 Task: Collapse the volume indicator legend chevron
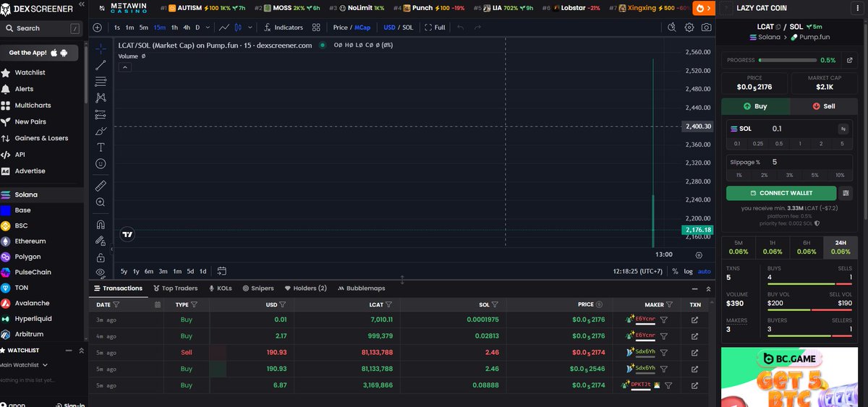pos(124,67)
